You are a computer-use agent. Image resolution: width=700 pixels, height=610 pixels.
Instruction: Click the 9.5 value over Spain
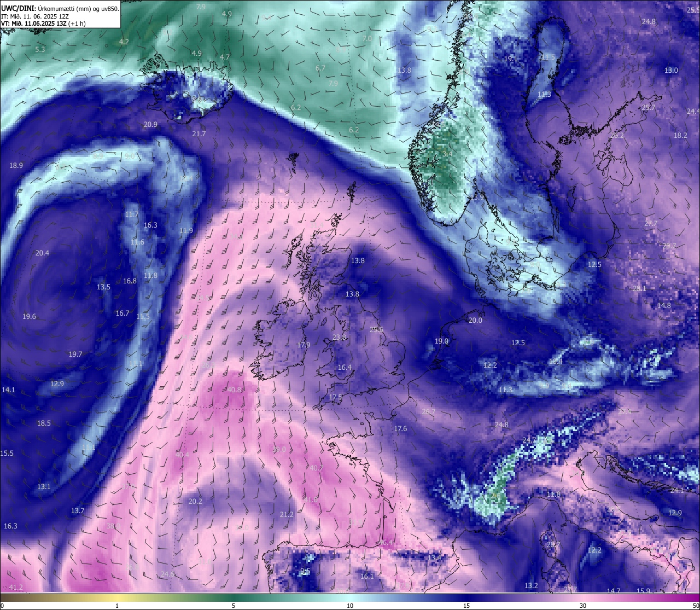tap(305, 571)
